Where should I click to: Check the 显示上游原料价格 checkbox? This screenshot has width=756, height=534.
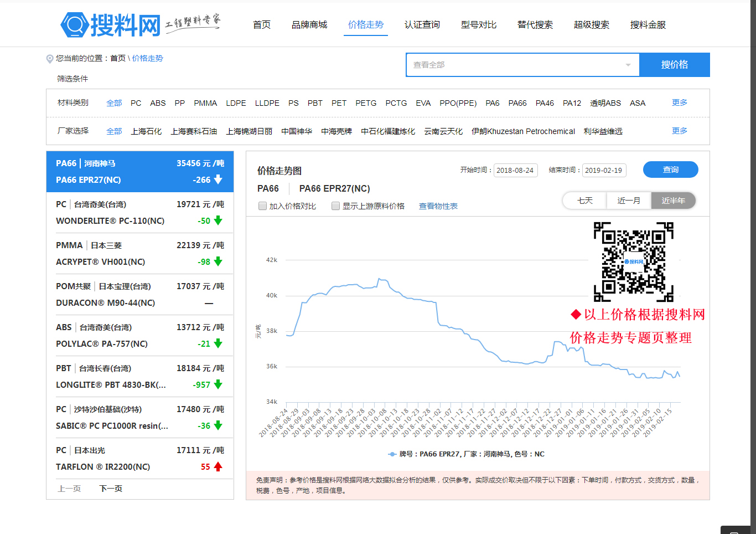point(335,206)
